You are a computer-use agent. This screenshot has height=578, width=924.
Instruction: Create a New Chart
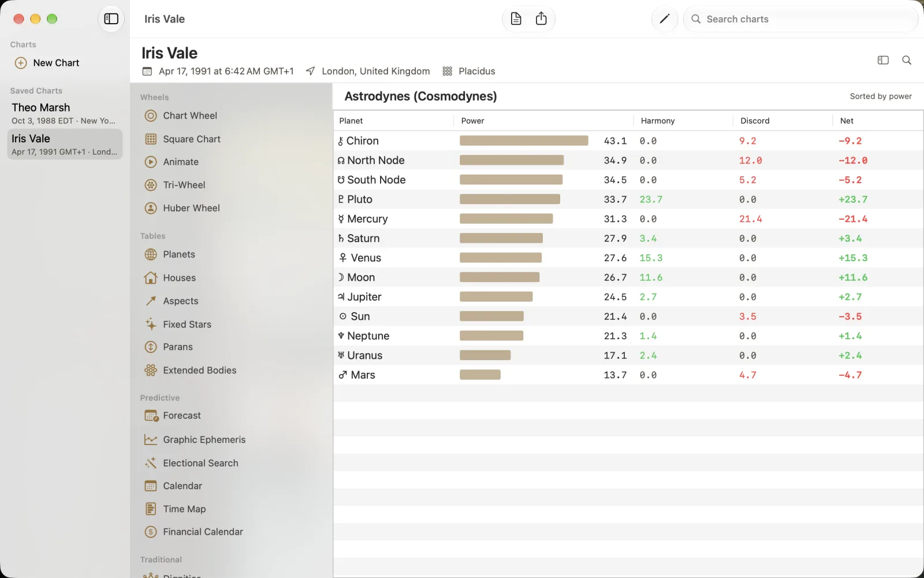point(47,63)
